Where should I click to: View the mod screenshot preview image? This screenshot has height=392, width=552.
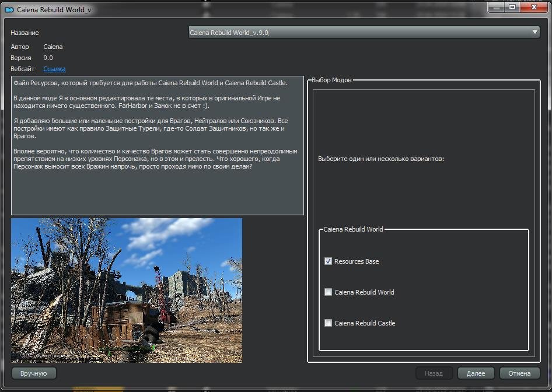(x=126, y=290)
